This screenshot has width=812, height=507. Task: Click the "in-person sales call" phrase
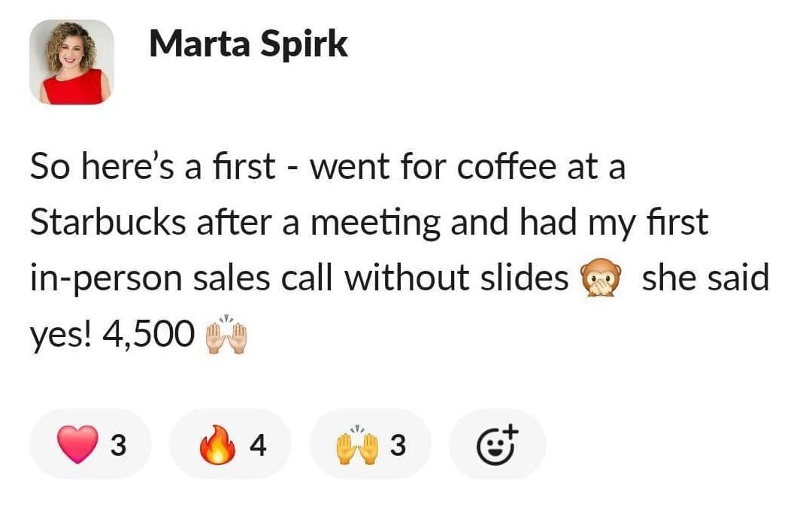pos(183,278)
